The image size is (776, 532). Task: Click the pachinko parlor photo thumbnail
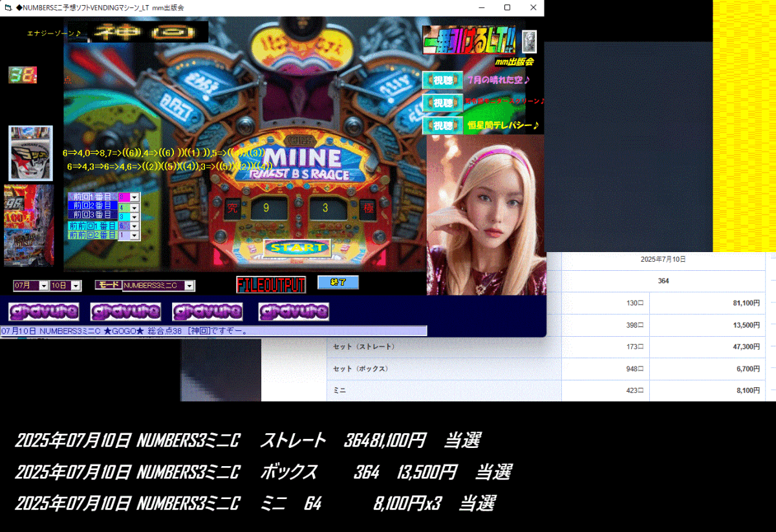coord(29,226)
